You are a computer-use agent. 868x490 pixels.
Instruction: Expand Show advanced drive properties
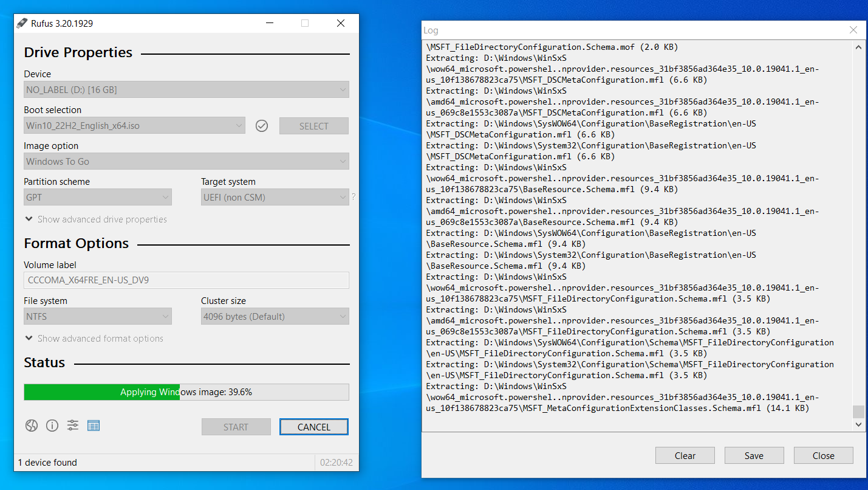(95, 219)
